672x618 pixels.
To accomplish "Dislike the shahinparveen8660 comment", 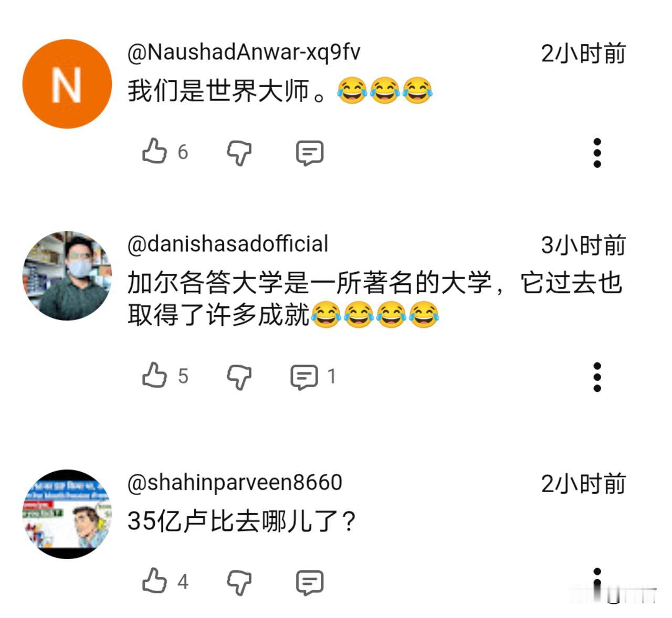I will pos(239,582).
